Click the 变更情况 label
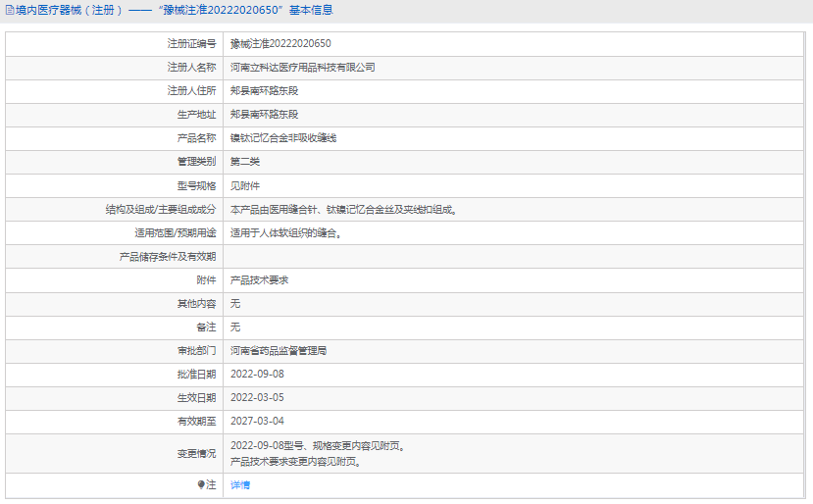813x504 pixels. pos(196,454)
